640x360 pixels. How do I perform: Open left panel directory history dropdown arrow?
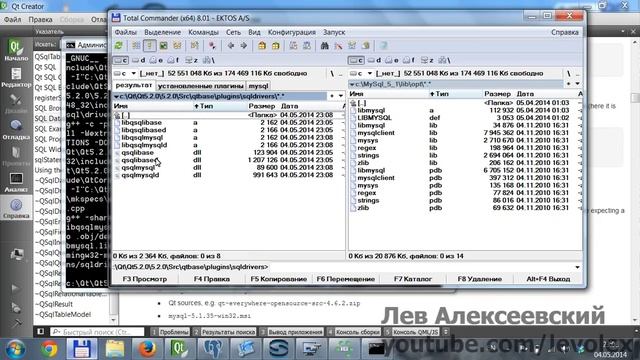[x=341, y=96]
